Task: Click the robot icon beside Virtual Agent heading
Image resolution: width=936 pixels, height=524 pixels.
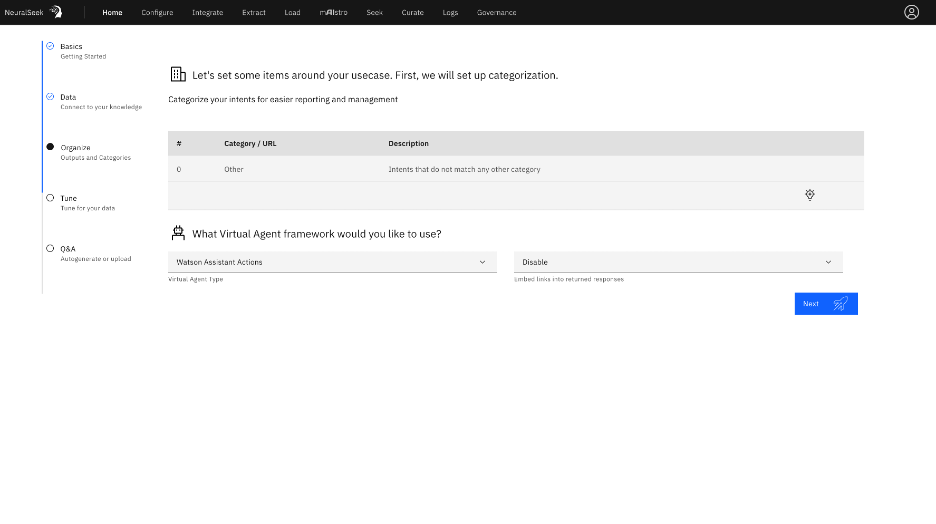Action: [178, 233]
